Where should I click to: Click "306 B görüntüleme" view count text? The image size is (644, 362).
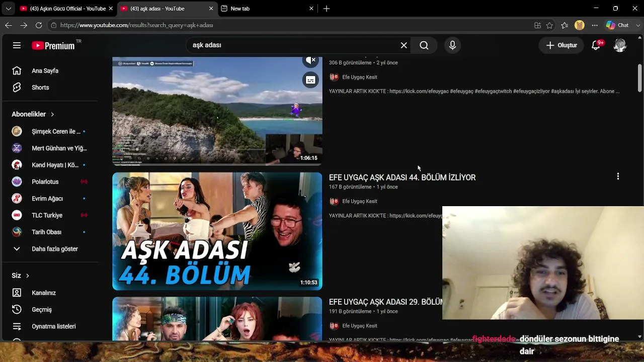(x=350, y=63)
